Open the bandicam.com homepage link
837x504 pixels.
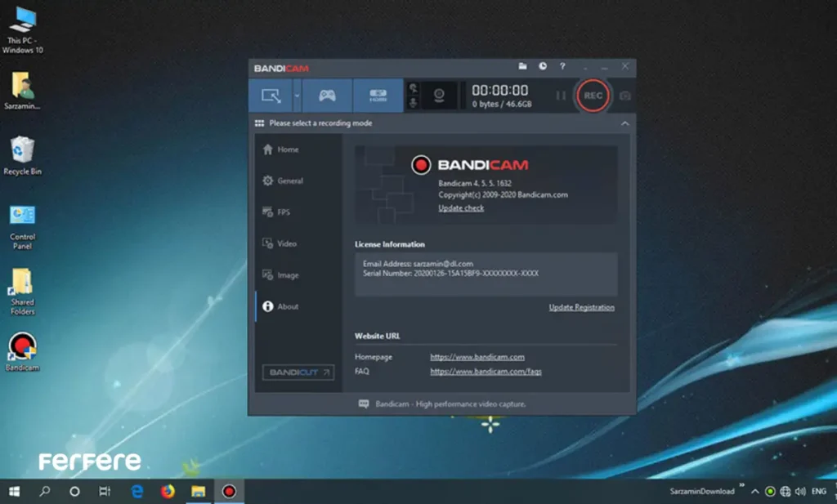[477, 357]
